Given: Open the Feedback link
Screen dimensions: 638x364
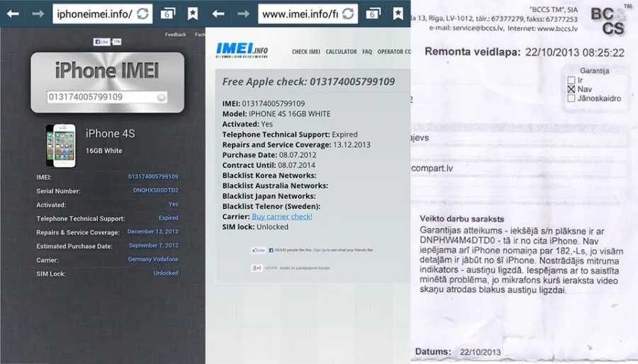Looking at the screenshot, I should pos(175,35).
